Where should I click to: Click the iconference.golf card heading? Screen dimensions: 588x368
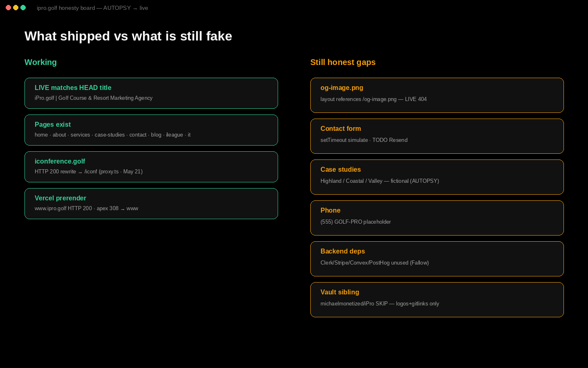[60, 161]
